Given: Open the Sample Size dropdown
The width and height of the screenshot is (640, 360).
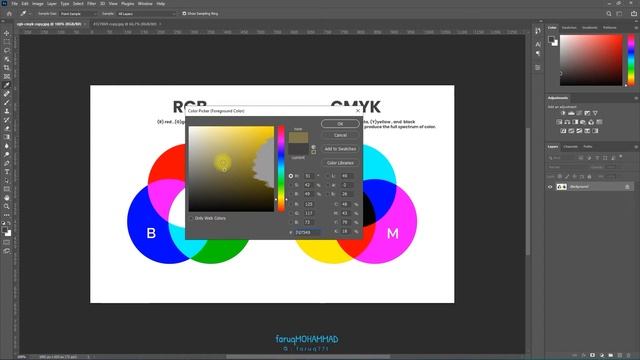Looking at the screenshot, I should [79, 13].
